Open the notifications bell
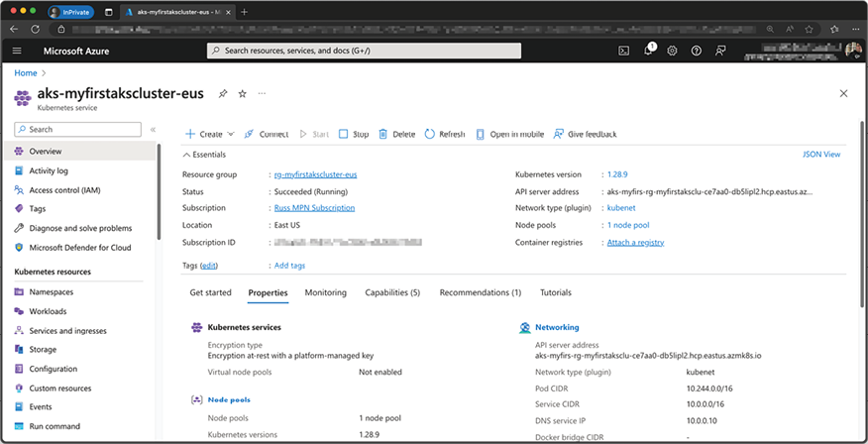Screen dimensions: 868x444 tap(648, 51)
